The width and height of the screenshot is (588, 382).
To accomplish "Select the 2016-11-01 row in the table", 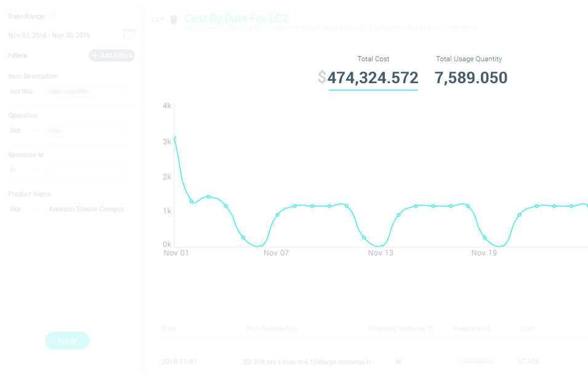I will coord(308,362).
